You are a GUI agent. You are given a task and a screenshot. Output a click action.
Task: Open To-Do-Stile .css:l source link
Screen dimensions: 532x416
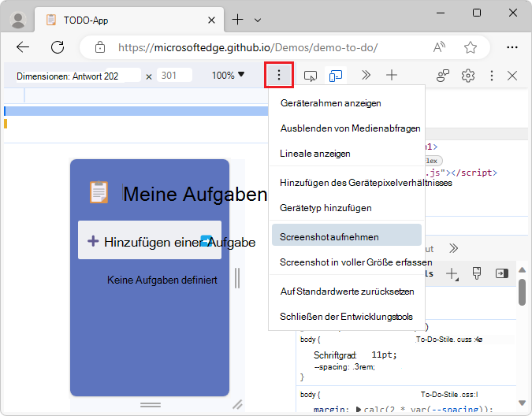(x=449, y=394)
